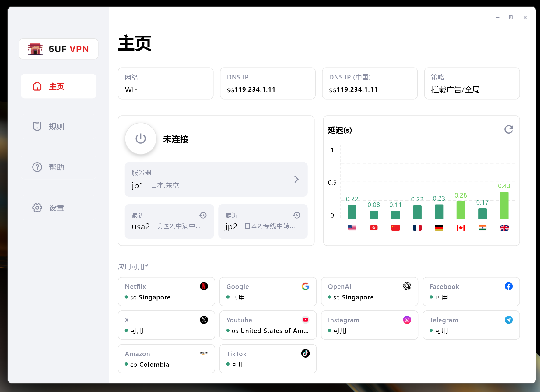Click the United Kingdom flag in chart

tap(504, 228)
